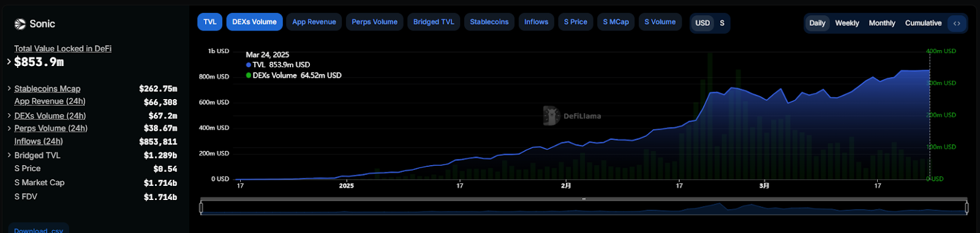Click the right handle of chart range slider
This screenshot has height=233, width=980.
point(967,208)
